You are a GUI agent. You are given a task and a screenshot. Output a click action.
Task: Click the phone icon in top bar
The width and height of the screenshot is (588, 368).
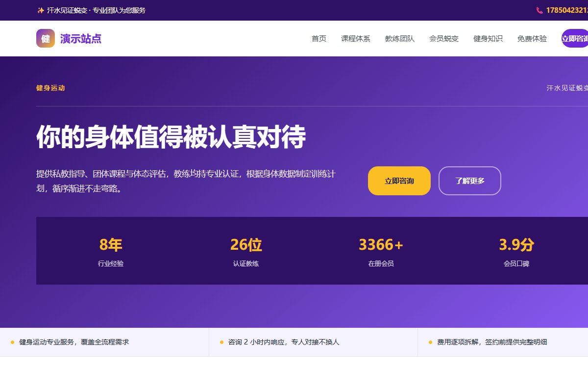pyautogui.click(x=539, y=10)
